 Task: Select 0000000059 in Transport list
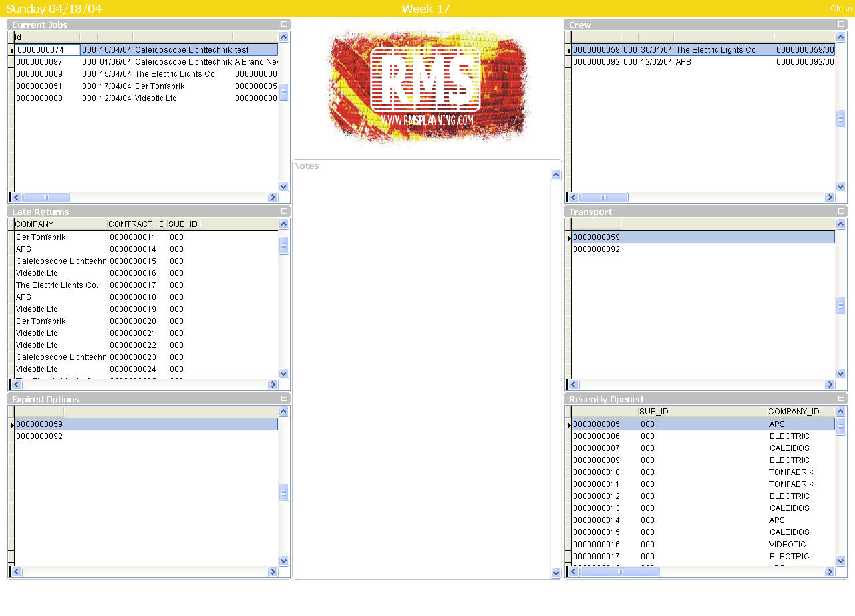point(703,237)
